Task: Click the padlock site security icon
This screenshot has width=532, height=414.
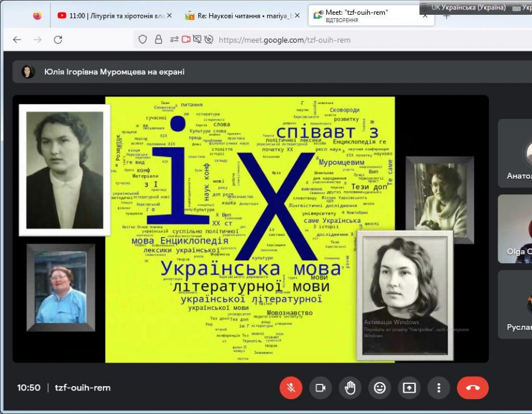Action: click(158, 40)
